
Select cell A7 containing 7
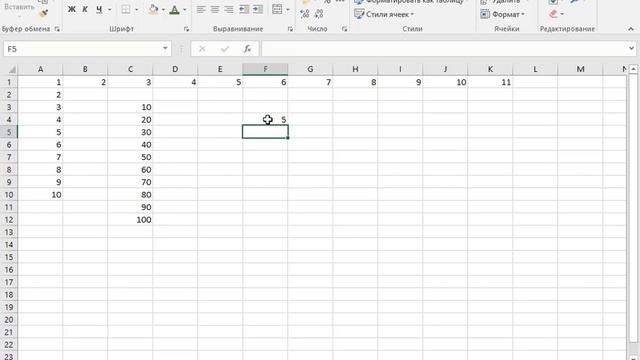click(40, 157)
